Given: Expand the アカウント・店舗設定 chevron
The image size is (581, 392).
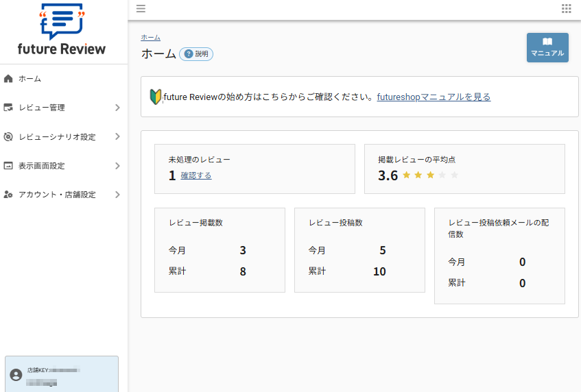Looking at the screenshot, I should [x=117, y=195].
